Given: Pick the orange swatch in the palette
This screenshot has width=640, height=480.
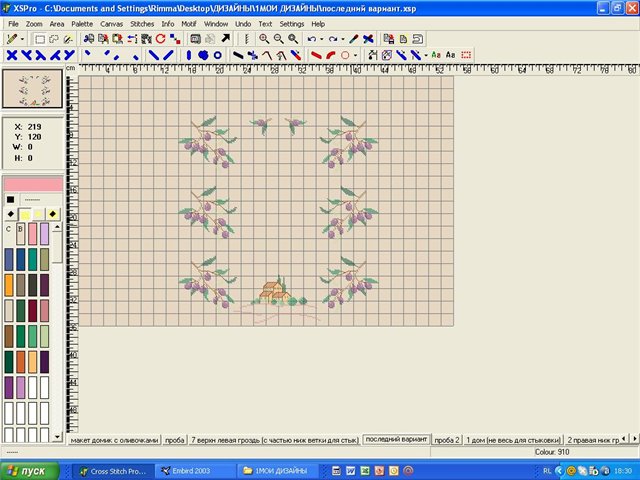Looking at the screenshot, I should click(x=10, y=284).
